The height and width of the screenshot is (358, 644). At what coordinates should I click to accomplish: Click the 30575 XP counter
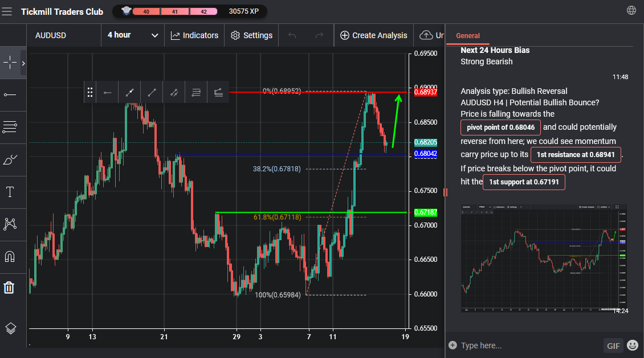point(243,11)
